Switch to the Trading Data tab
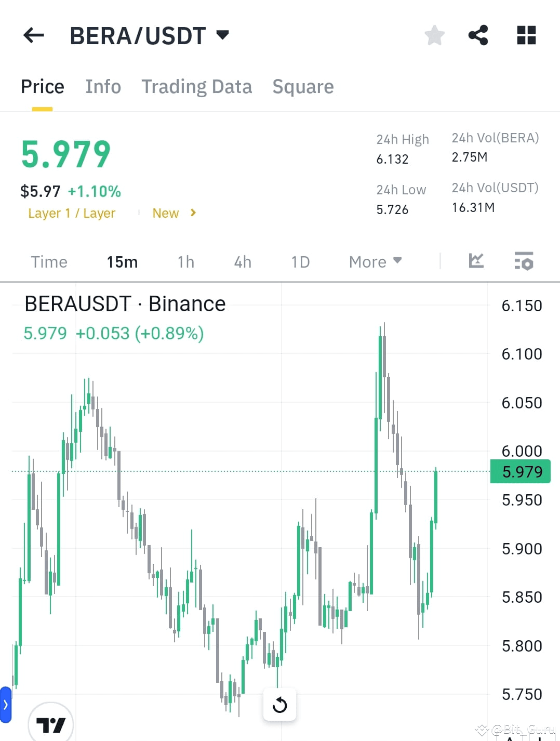The height and width of the screenshot is (741, 560). [196, 86]
